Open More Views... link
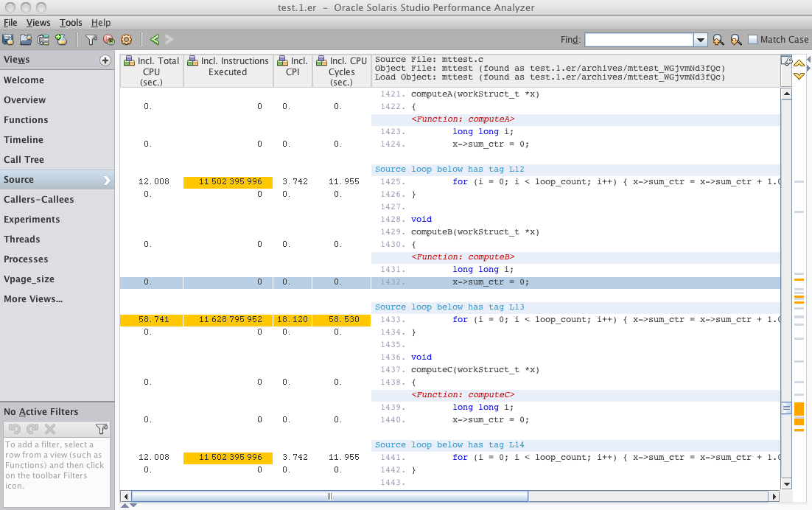The image size is (812, 510). point(33,299)
